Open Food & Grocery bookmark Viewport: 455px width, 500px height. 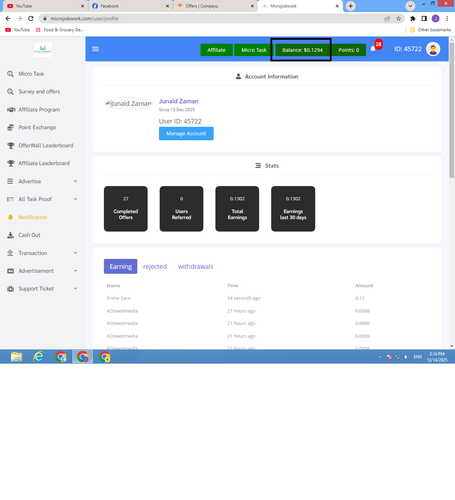coord(60,30)
